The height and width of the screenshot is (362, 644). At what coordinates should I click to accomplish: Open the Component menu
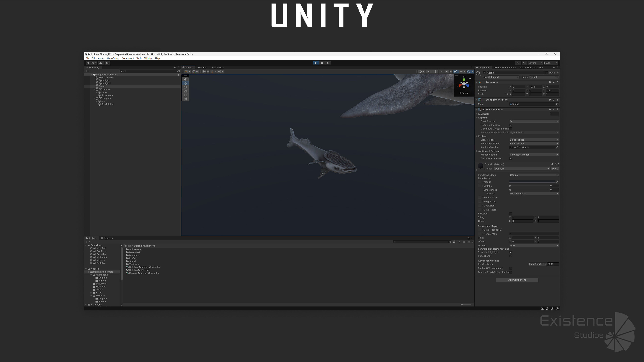[128, 58]
